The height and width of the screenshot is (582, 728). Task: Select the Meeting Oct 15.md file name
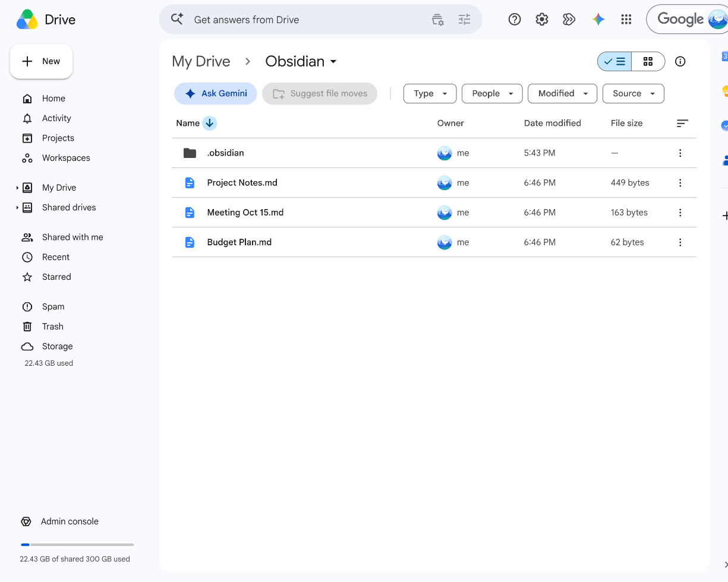point(245,213)
